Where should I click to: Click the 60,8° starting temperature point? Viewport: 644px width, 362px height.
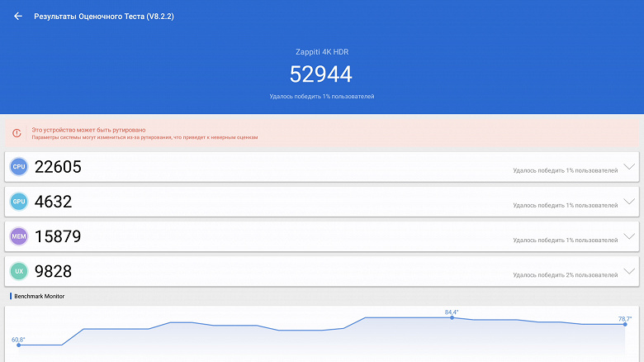pyautogui.click(x=18, y=345)
